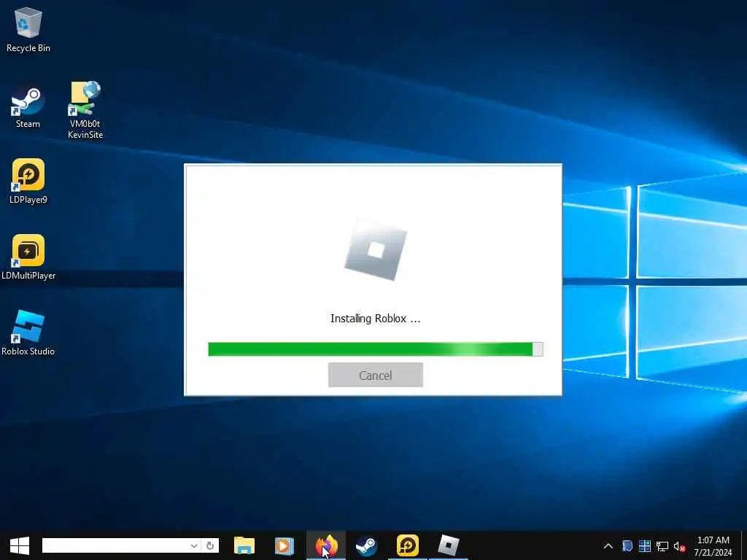Click the taskbar address input field
Viewport: 747px width, 560px height.
pyautogui.click(x=115, y=545)
